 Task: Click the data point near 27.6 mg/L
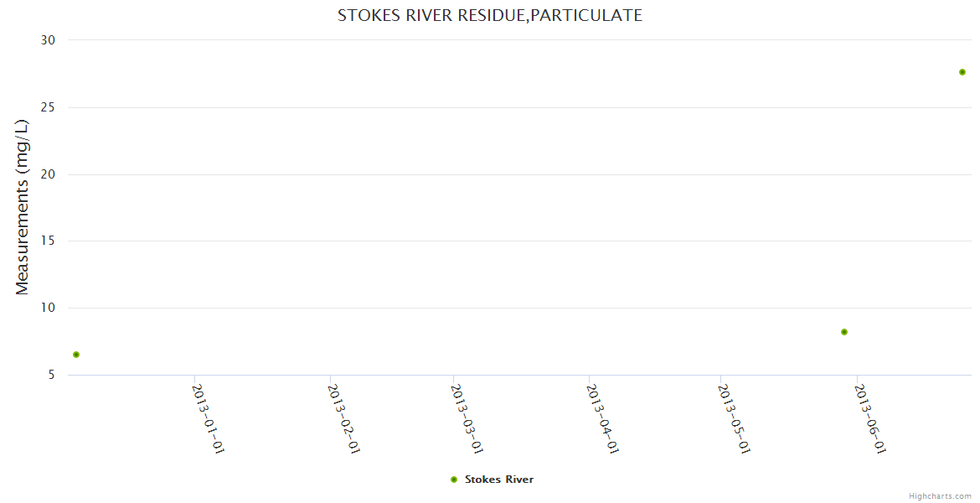(x=962, y=72)
